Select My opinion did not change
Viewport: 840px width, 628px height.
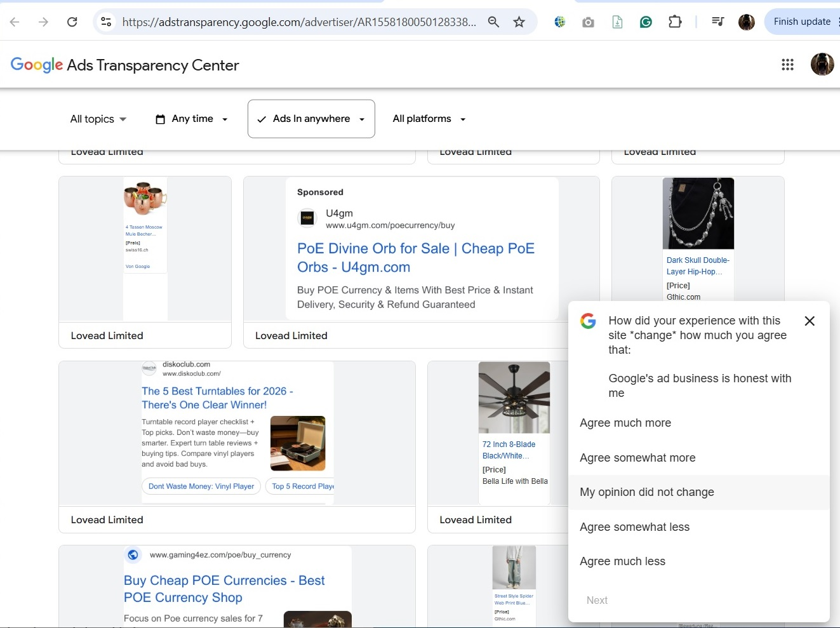(x=699, y=493)
